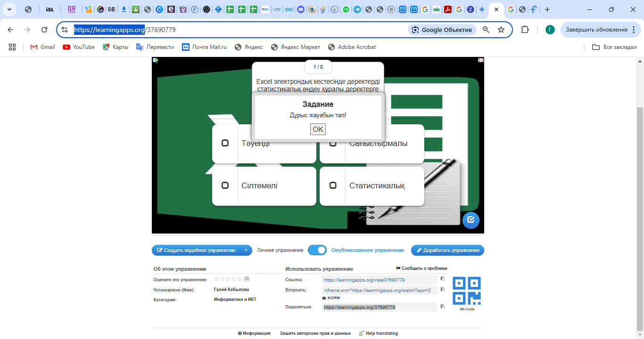Screen dimensions: 644x339
Task: Open the QR-Code image
Action: point(467,291)
